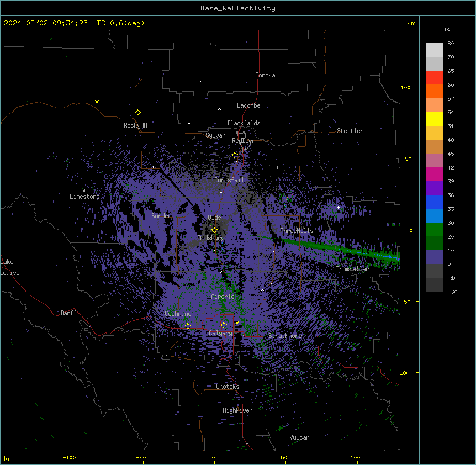Pick the magenta 39-42 dBZ legend swatch
This screenshot has width=476, height=465.
[x=434, y=175]
